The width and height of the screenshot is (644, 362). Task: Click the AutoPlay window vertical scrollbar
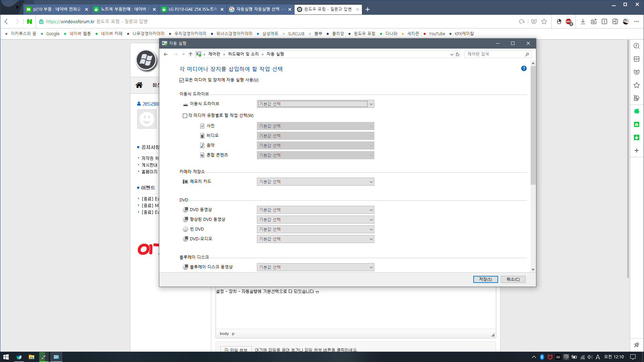coord(533,125)
